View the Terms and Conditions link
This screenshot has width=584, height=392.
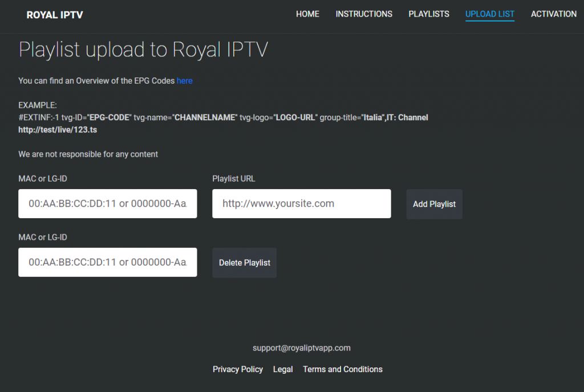tap(343, 369)
